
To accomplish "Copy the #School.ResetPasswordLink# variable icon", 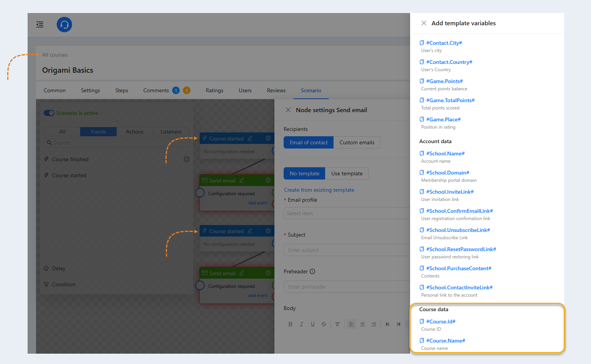I will [422, 249].
